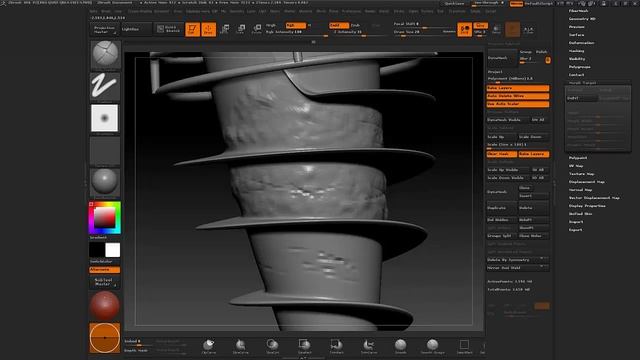Toggle the Alternate button
Image resolution: width=640 pixels, height=360 pixels.
(x=104, y=270)
